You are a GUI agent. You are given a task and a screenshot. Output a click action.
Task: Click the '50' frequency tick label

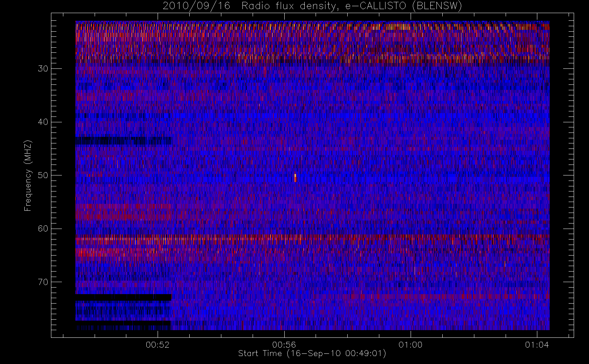[x=43, y=175]
